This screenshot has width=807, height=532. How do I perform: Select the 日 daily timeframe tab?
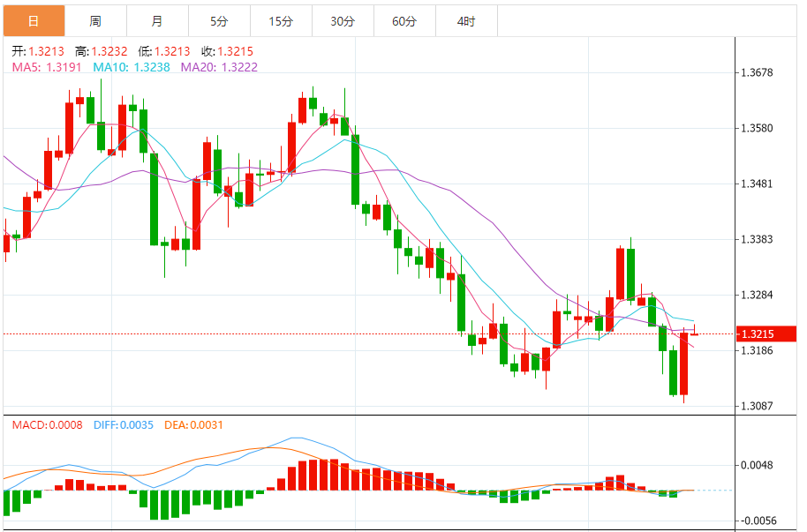coord(34,21)
